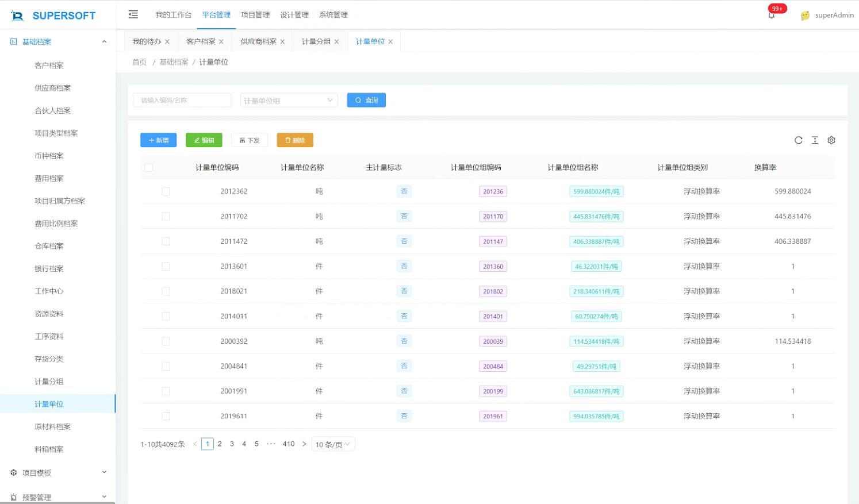Switch to the 客户档案 tab
The height and width of the screenshot is (504, 859).
click(201, 41)
